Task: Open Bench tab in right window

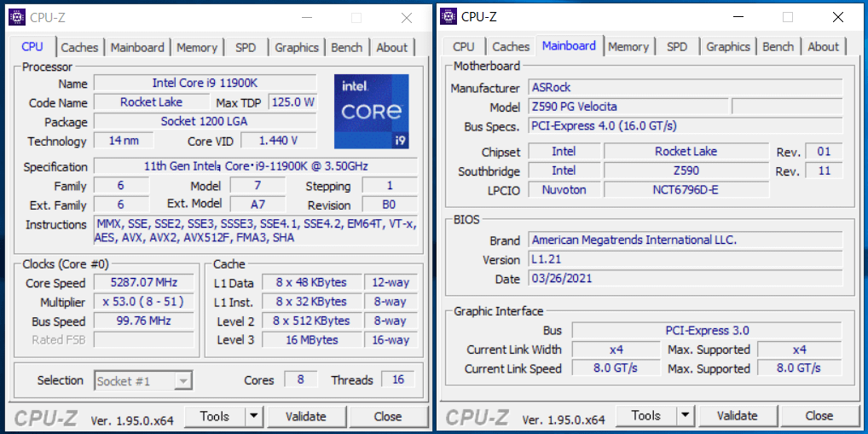Action: (x=778, y=47)
